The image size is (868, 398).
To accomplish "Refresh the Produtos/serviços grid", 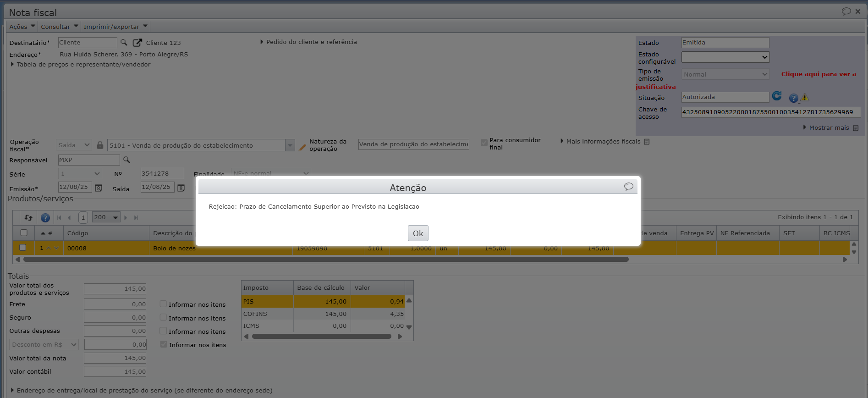I will tap(28, 217).
